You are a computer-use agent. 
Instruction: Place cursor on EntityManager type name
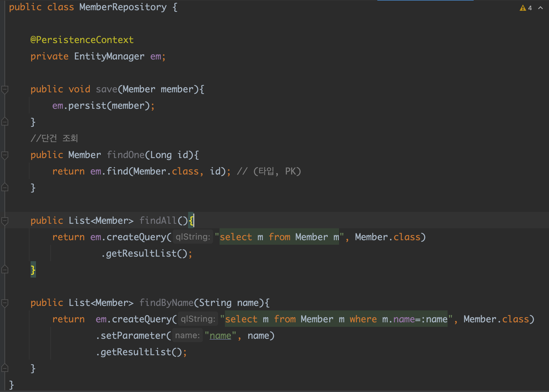[109, 56]
